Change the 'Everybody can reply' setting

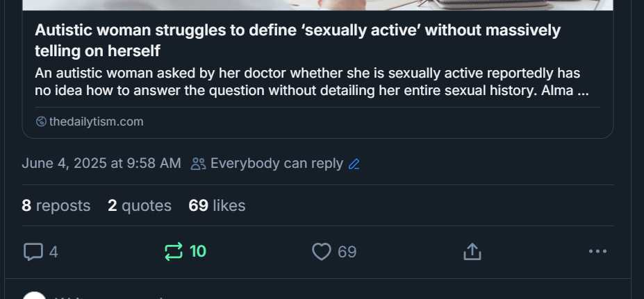276,164
